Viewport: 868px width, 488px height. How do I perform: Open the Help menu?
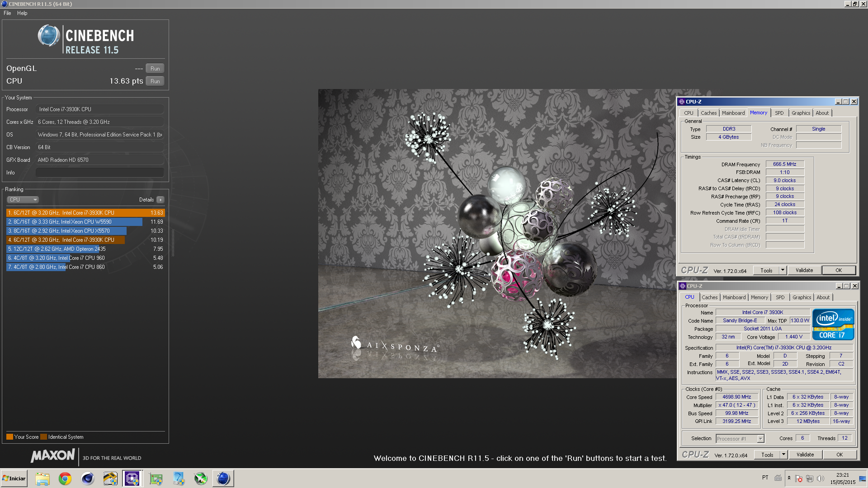[22, 13]
